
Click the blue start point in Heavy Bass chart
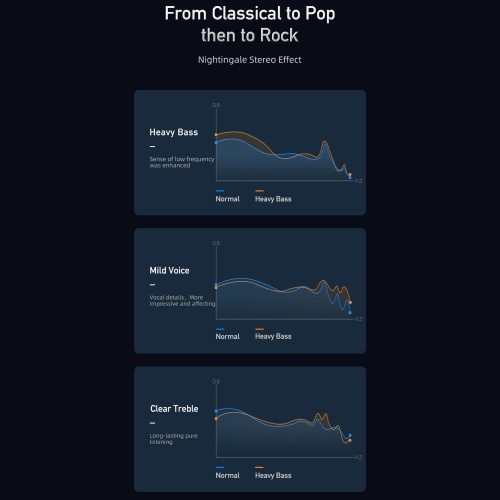[x=216, y=143]
